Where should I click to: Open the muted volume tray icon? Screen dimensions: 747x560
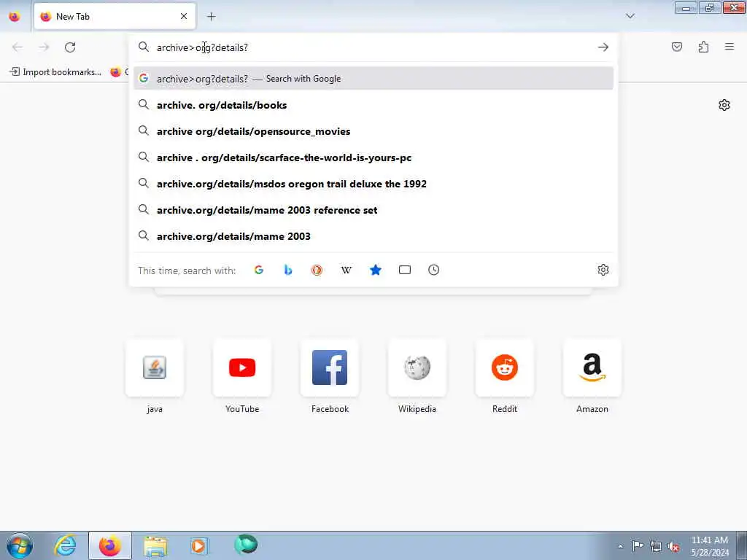pyautogui.click(x=673, y=547)
